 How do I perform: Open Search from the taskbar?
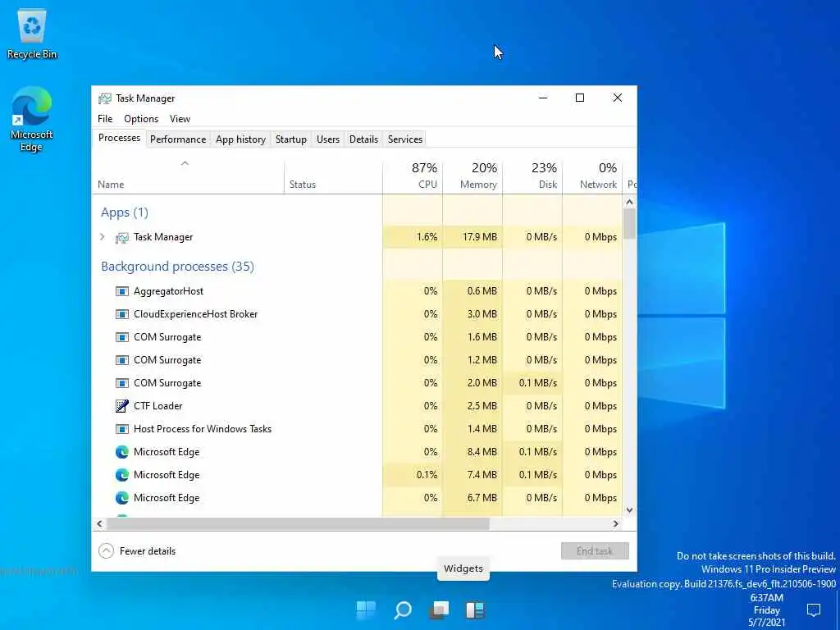point(403,609)
